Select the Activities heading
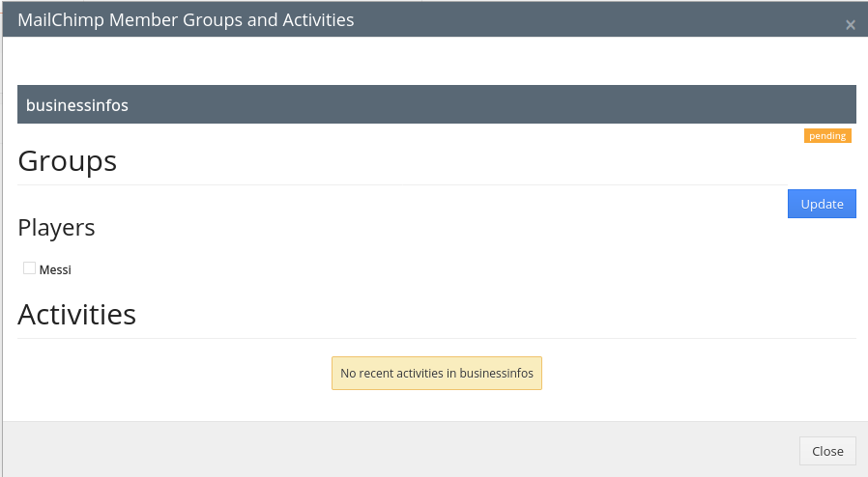 tap(77, 315)
